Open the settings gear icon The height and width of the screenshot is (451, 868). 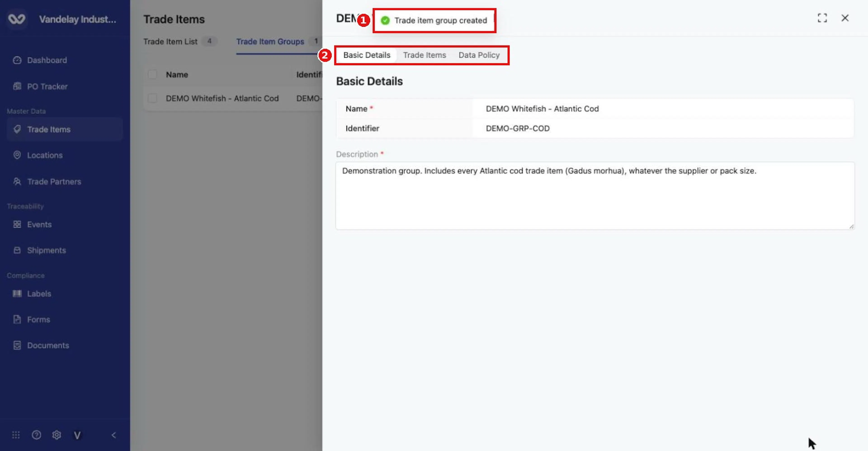57,435
